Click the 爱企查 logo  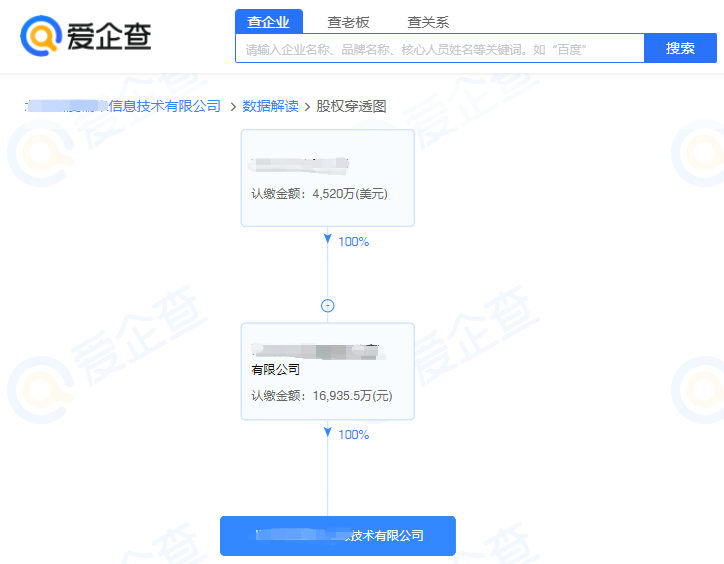86,36
